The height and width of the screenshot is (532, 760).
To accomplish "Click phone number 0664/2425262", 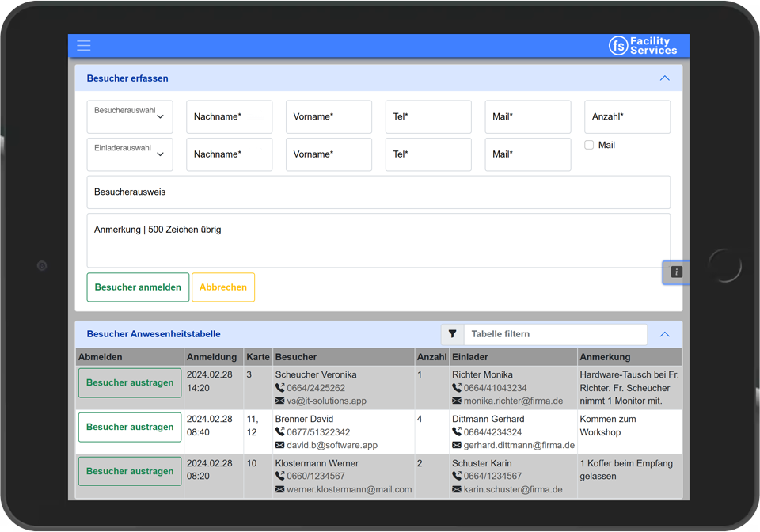I will coord(316,388).
